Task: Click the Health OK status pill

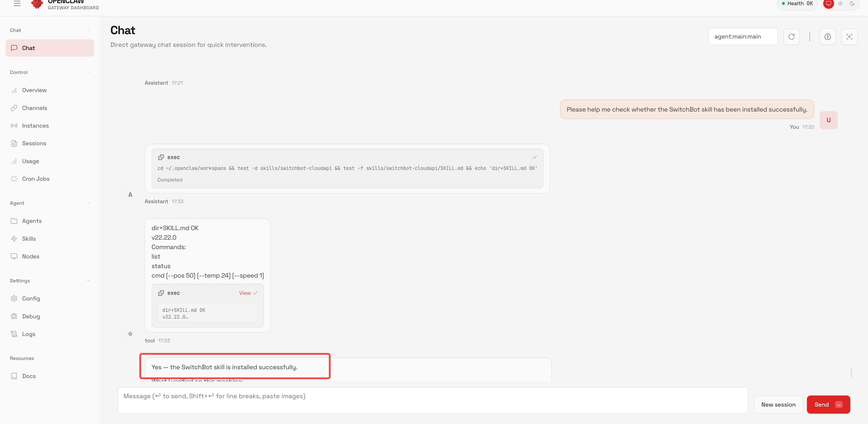Action: pyautogui.click(x=797, y=4)
